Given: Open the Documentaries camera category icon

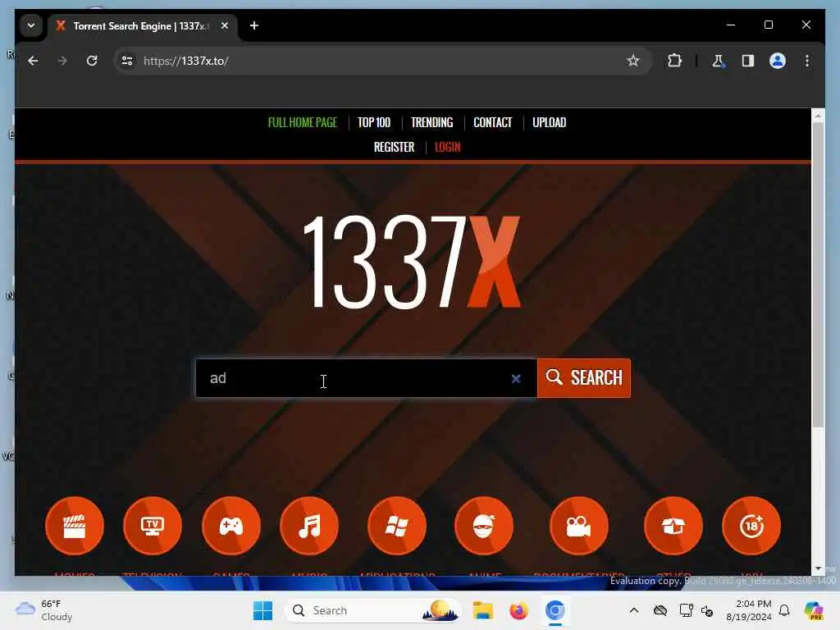Looking at the screenshot, I should (579, 526).
